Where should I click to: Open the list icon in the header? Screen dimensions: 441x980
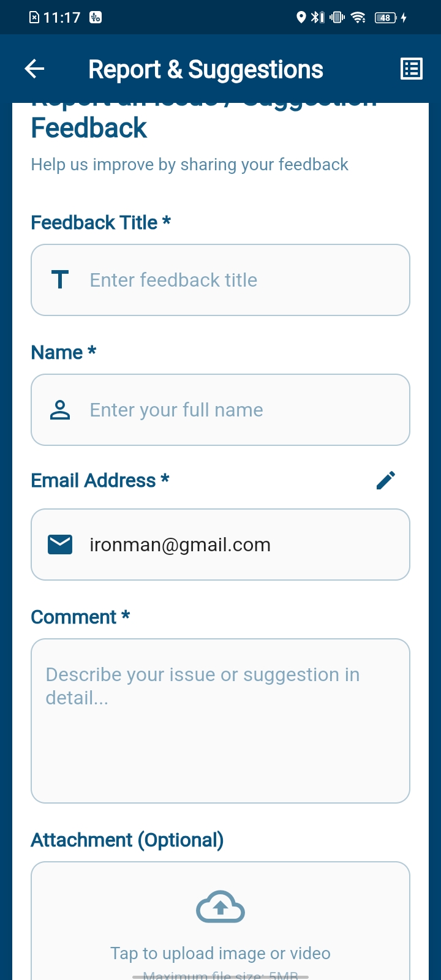click(x=411, y=69)
